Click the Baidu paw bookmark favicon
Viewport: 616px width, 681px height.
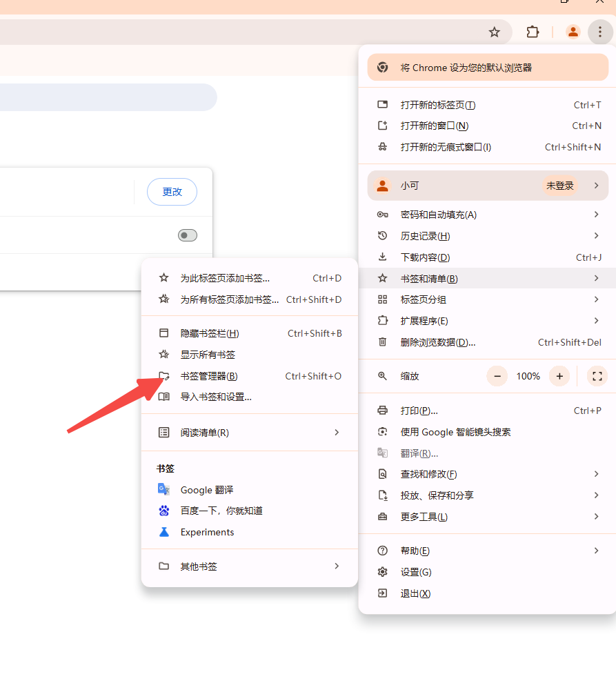tap(163, 511)
